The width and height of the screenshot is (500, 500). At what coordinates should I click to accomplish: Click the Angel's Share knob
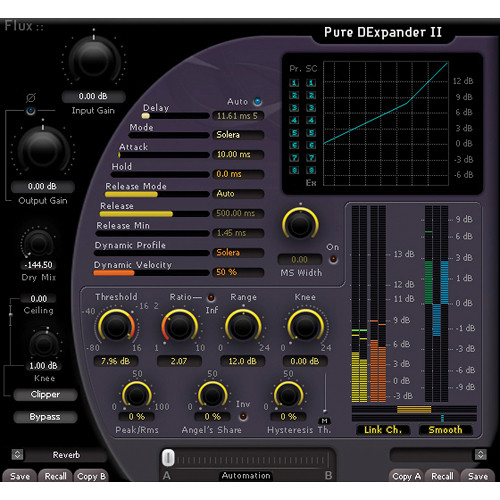click(x=212, y=396)
